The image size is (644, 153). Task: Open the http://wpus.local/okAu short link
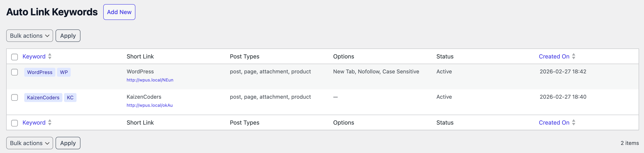[149, 105]
